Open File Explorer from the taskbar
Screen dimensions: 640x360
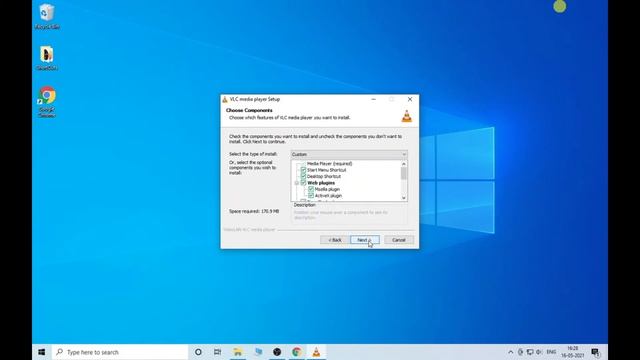(238, 352)
